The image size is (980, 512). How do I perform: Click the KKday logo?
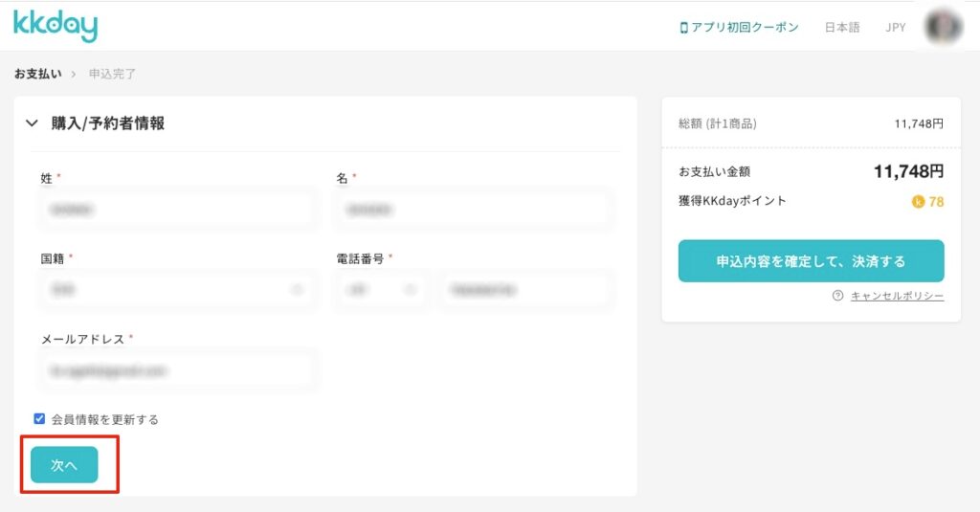tap(55, 26)
